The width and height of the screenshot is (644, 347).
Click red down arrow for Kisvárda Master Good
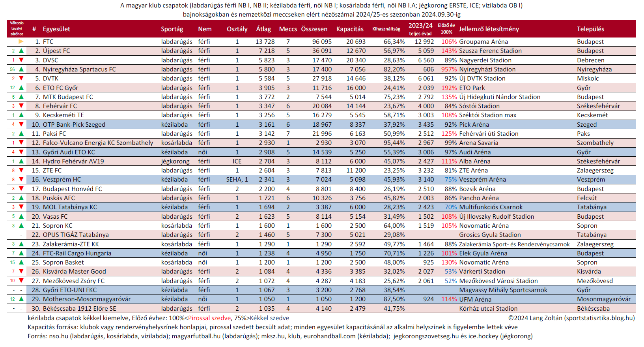coord(21,271)
